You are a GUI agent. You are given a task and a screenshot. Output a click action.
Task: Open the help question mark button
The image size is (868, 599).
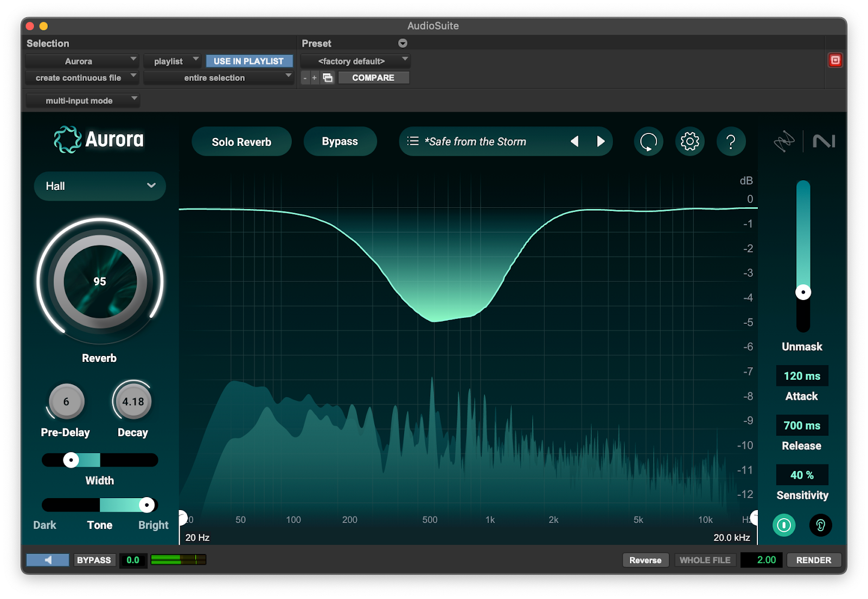pos(731,142)
